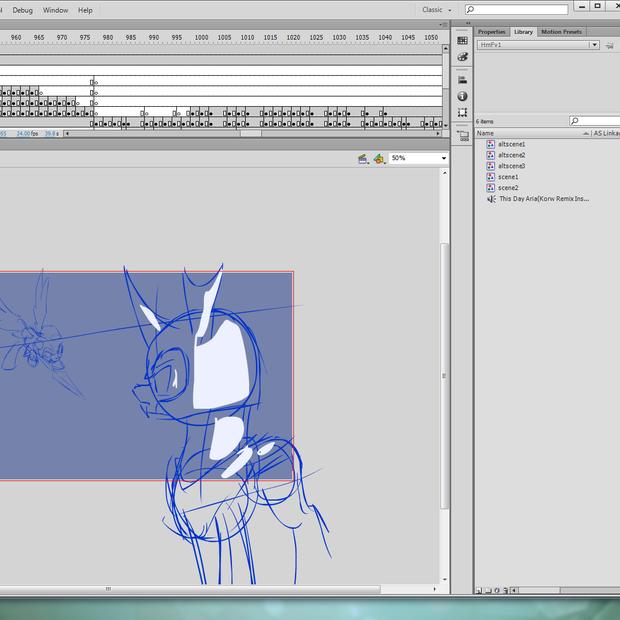This screenshot has height=620, width=620.
Task: Click frame 1000 on the timeline ruler
Action: click(x=201, y=38)
